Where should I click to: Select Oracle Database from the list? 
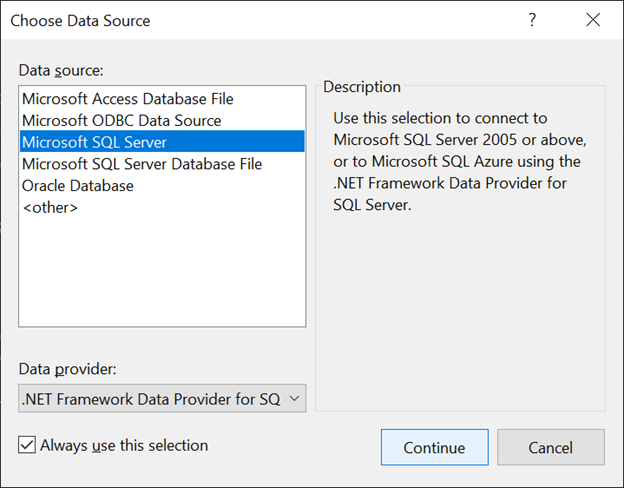point(77,186)
